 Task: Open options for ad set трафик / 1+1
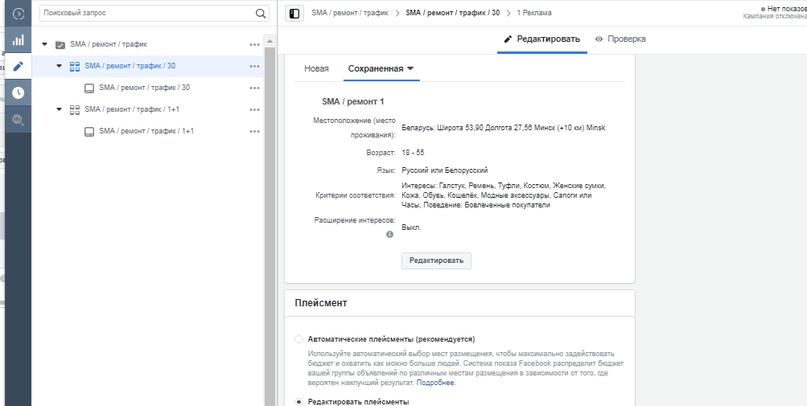coord(254,110)
